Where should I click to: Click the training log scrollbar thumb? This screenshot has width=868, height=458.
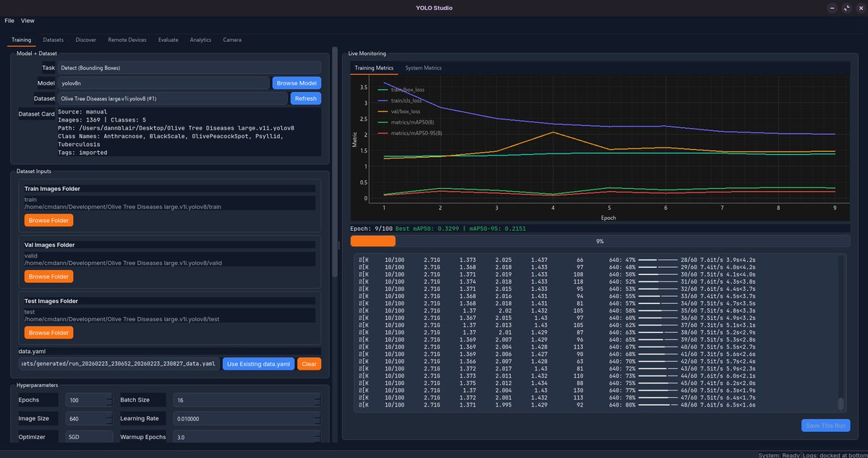841,404
